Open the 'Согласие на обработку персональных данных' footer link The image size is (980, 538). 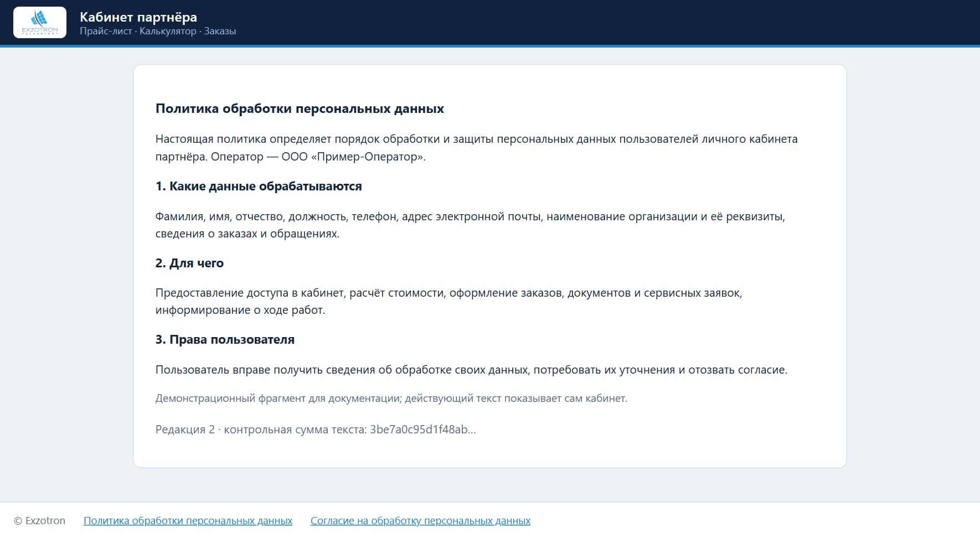[x=420, y=521]
